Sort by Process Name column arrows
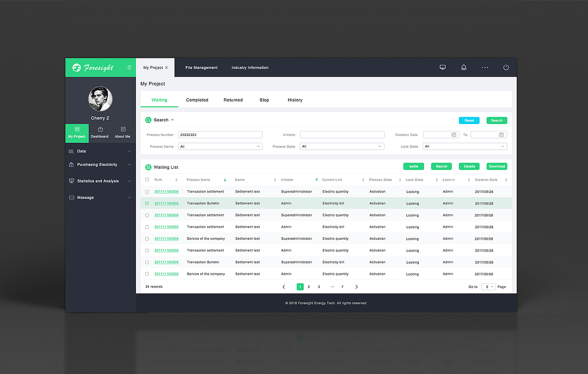 225,180
